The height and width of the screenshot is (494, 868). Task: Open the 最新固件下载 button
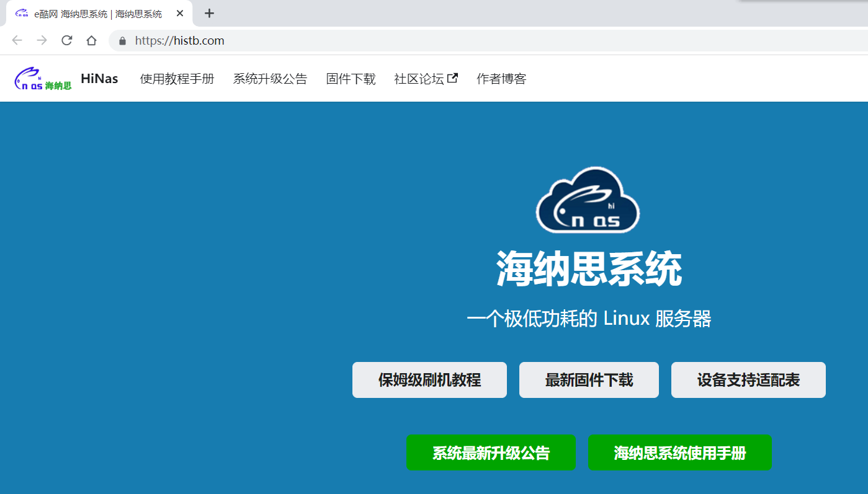(x=589, y=380)
